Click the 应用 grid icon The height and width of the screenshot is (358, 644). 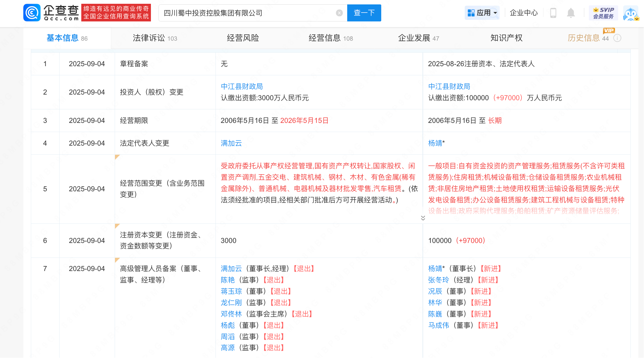click(x=471, y=13)
